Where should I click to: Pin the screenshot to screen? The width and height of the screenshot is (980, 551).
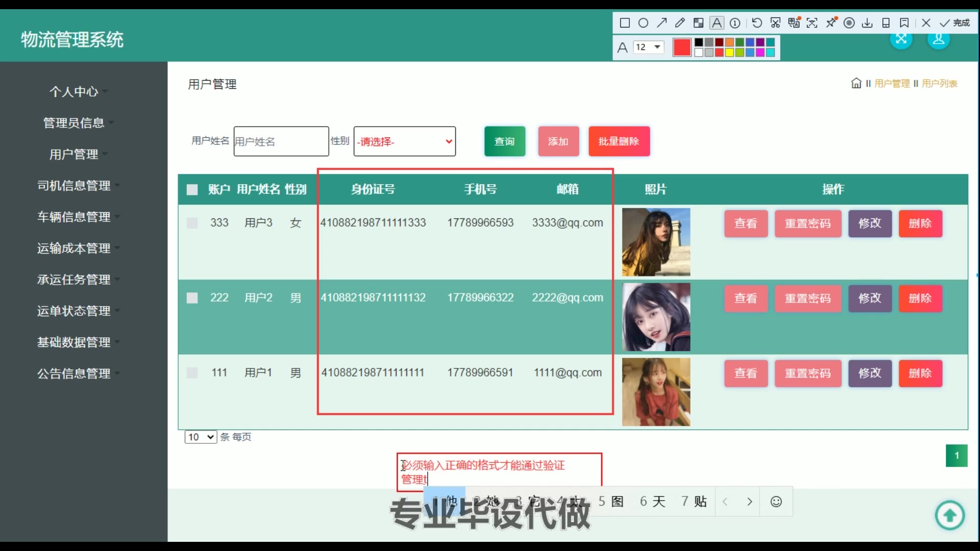click(x=831, y=22)
